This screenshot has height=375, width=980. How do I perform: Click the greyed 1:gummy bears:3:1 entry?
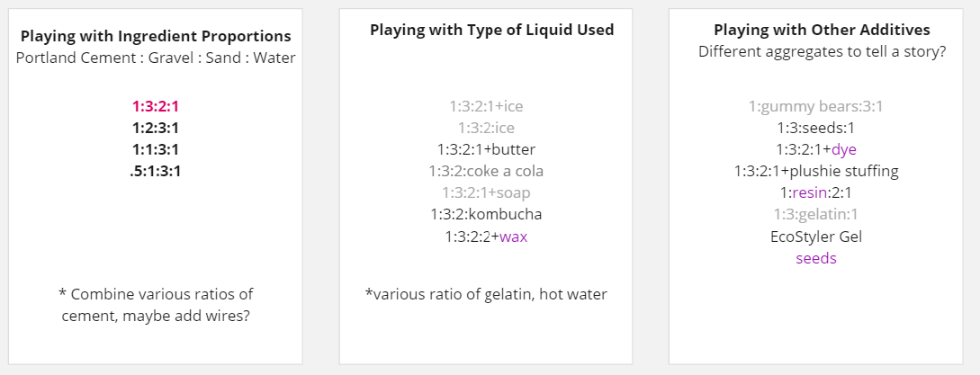tap(815, 106)
